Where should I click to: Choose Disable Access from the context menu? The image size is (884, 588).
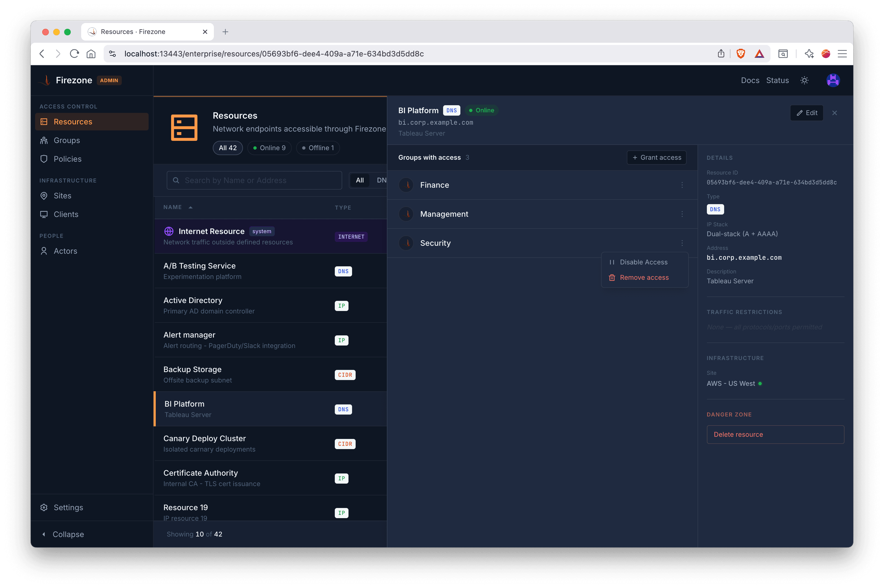(x=644, y=262)
